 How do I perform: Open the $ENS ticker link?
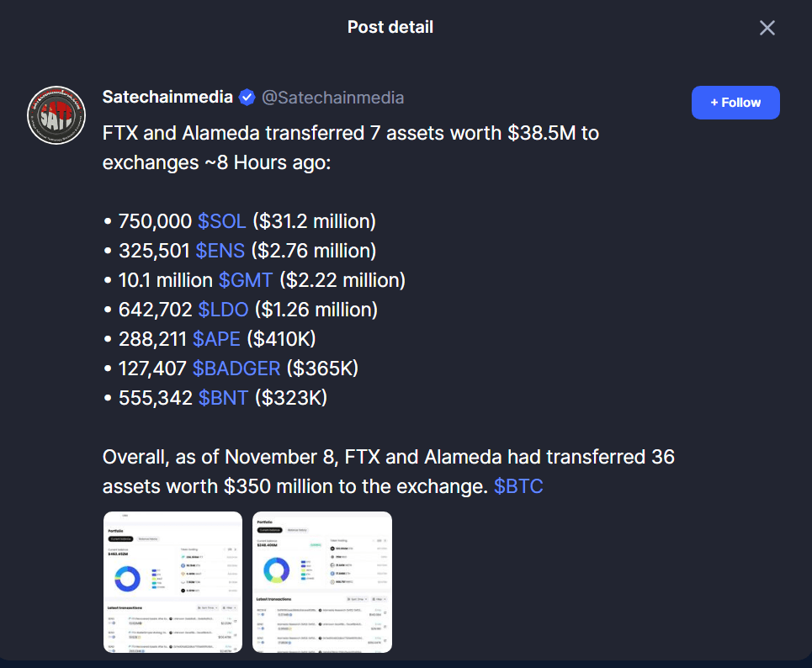point(220,251)
